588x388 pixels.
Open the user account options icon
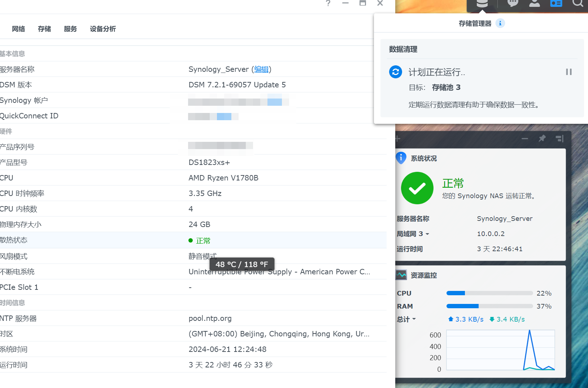coord(535,3)
